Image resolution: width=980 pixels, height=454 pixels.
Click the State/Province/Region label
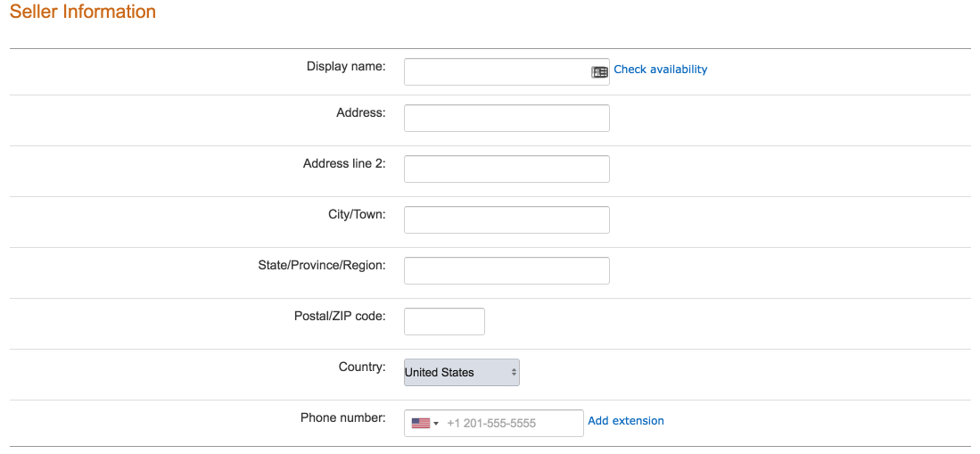click(x=322, y=265)
